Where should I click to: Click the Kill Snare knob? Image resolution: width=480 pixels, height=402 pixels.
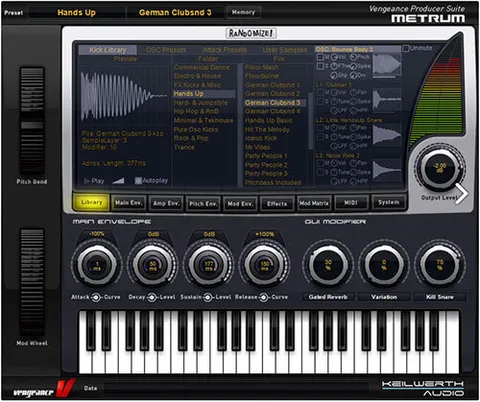(x=440, y=265)
